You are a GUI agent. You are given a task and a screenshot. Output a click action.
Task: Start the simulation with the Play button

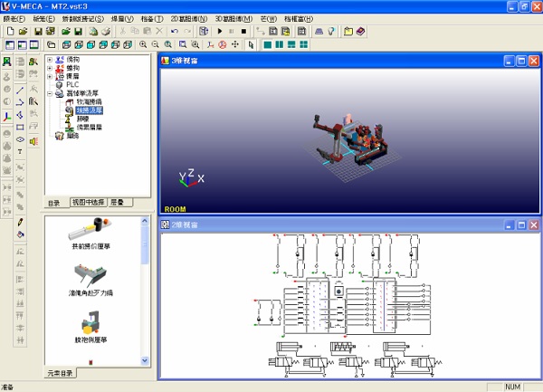[220, 32]
